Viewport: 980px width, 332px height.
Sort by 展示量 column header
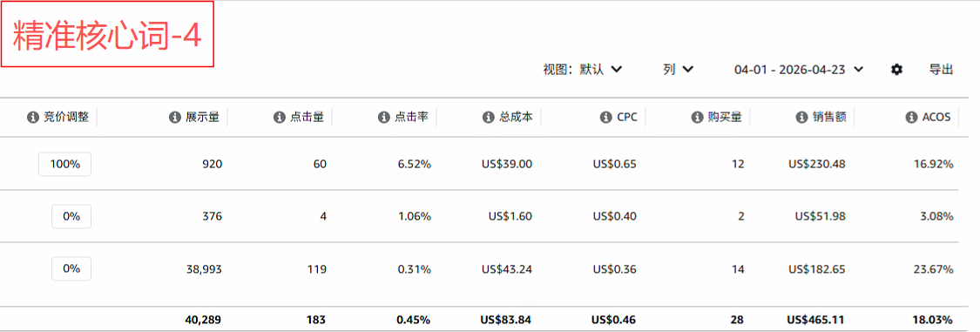click(202, 117)
